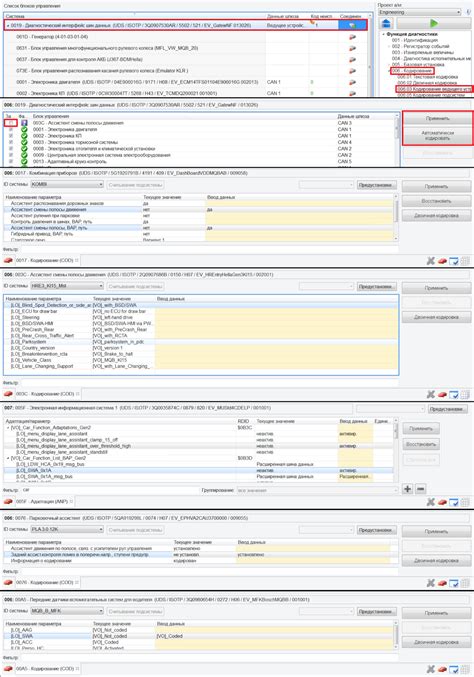The height and width of the screenshot is (677, 474).
Task: Click input cell for [LO]_SWA in 00A5 panel
Action: point(275,636)
